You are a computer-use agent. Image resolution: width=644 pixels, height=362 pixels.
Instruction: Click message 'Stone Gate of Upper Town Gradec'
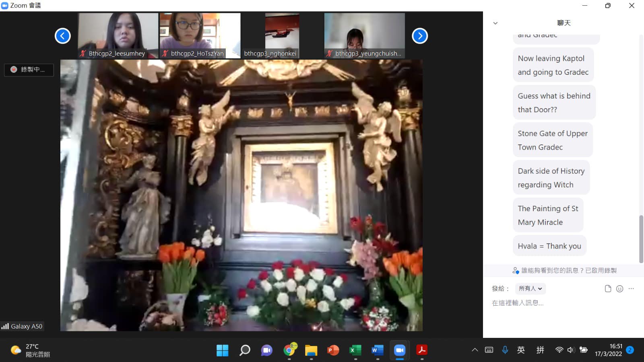click(553, 140)
